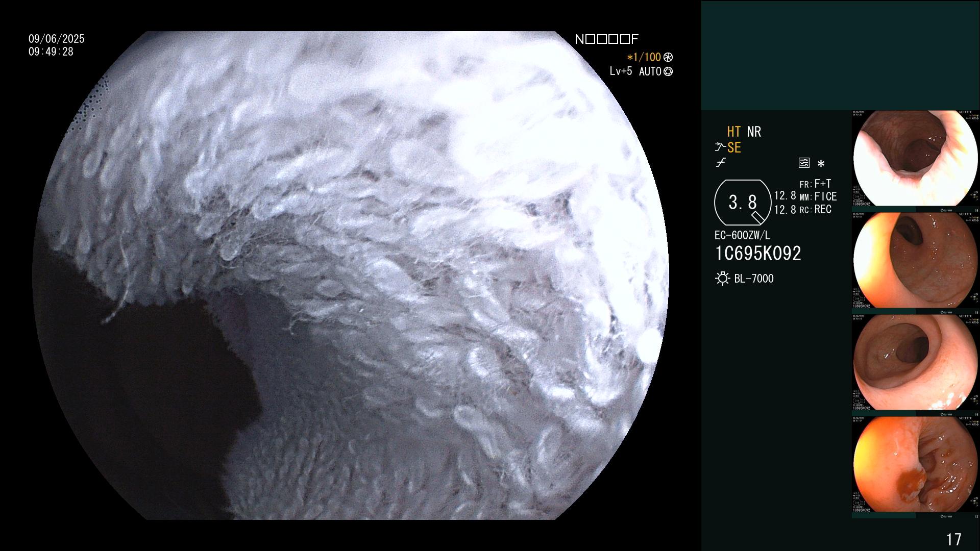Click the AUTO exposure mode text
The image size is (980, 551).
point(650,72)
